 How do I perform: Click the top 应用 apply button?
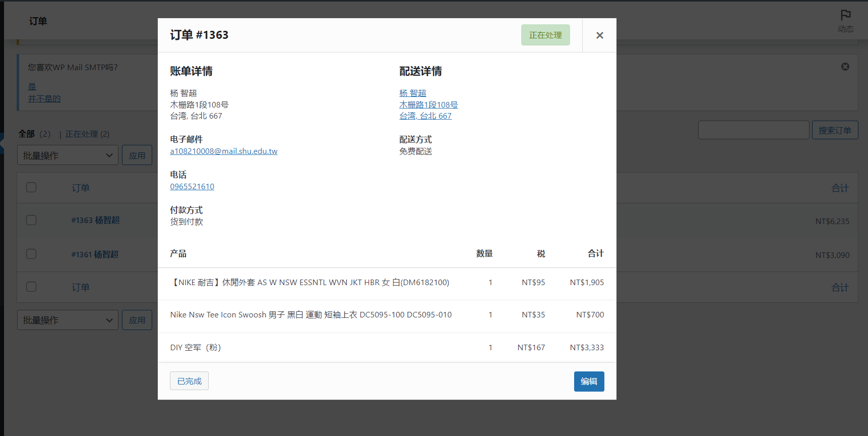[x=137, y=155]
